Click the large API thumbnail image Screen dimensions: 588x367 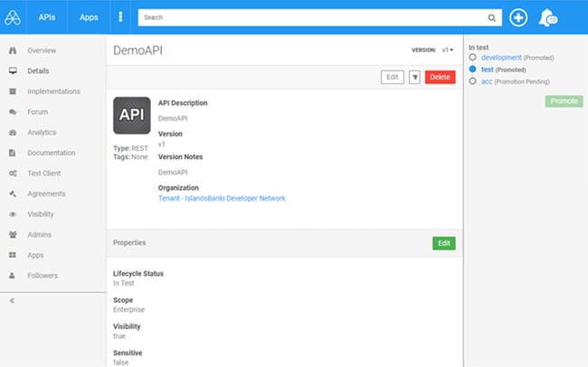coord(132,116)
